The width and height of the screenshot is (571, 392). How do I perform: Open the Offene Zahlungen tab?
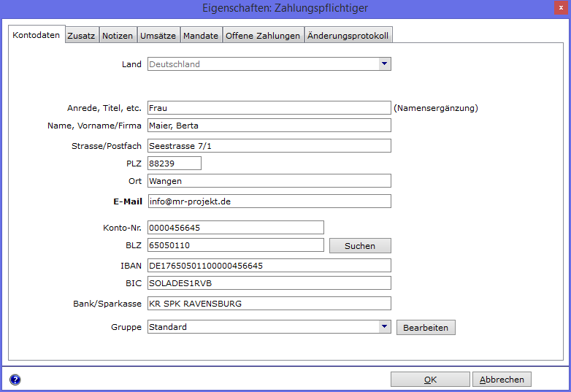263,36
